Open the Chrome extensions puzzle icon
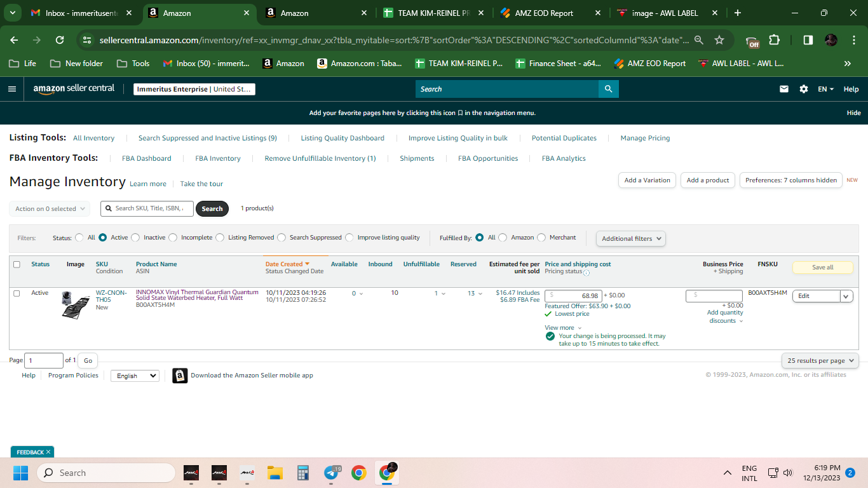Screen dimensions: 868x488 774,40
